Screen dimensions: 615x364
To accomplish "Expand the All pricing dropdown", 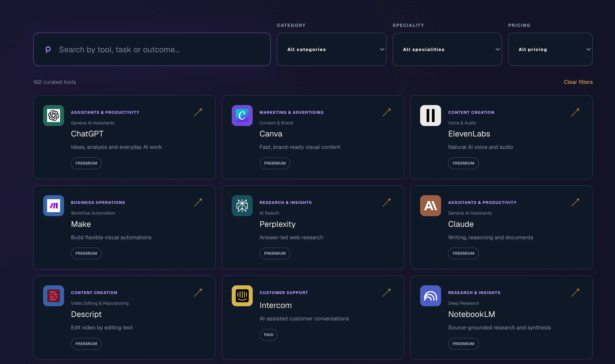I will tap(550, 49).
